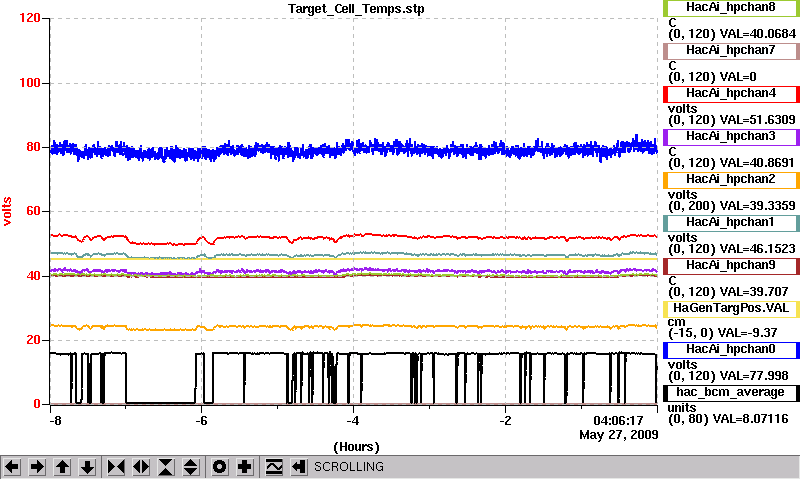Click the horizontal compress (inward triangles) button
Image resolution: width=800 pixels, height=479 pixels.
[x=116, y=467]
